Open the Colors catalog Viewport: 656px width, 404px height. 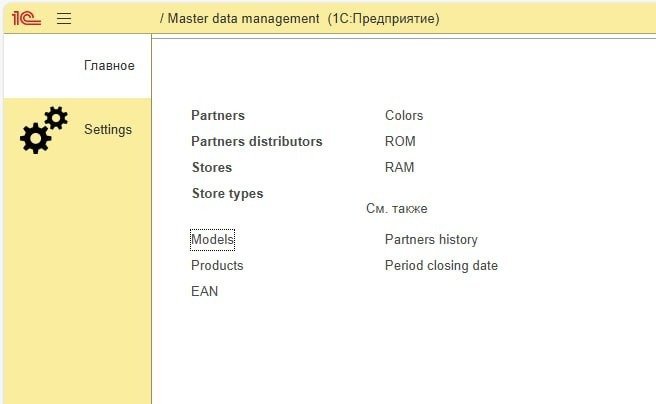pos(404,115)
